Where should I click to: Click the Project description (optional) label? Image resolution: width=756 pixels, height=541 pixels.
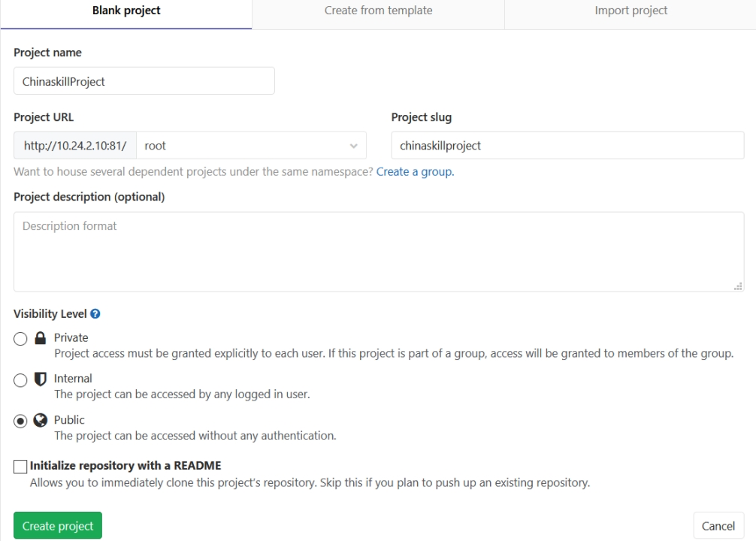89,197
